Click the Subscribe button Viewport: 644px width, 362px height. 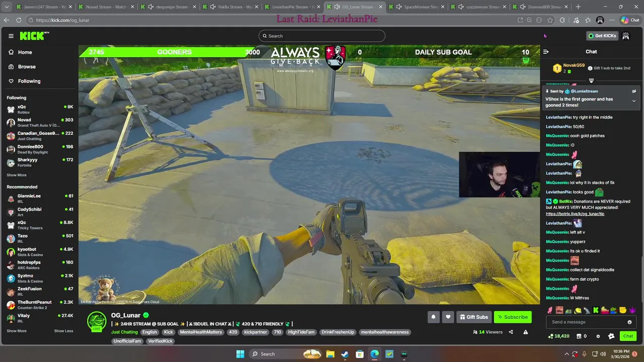click(513, 317)
